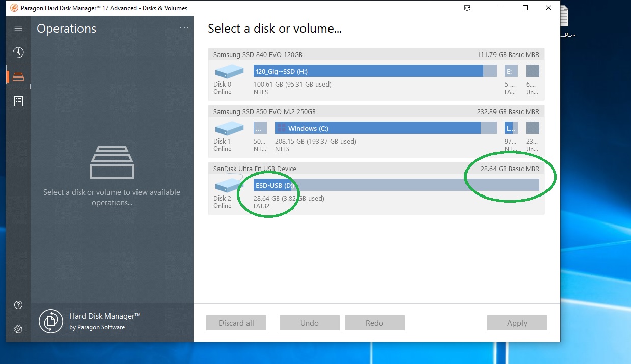The image size is (631, 364).
Task: Select the Disk 0 drive icon
Action: 229,71
